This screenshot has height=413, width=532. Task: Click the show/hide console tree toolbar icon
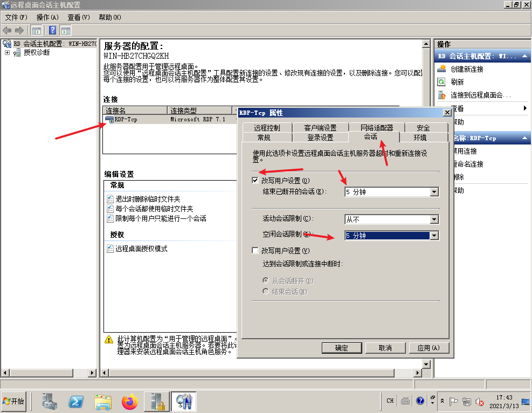coord(36,30)
